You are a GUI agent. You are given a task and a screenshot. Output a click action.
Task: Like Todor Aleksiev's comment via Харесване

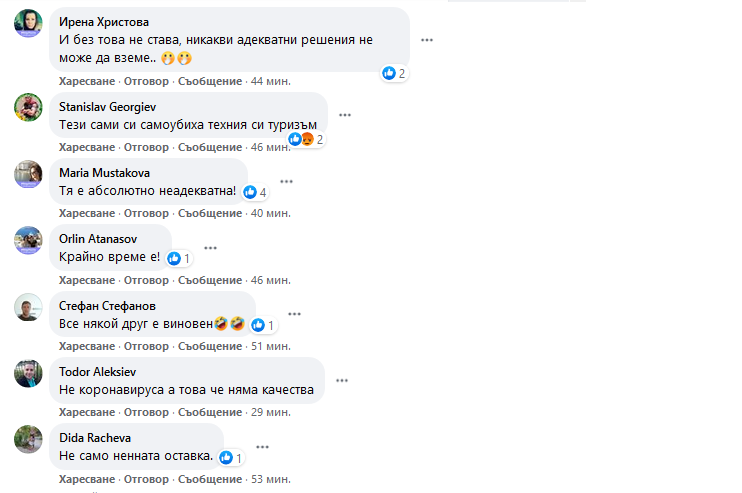(87, 412)
